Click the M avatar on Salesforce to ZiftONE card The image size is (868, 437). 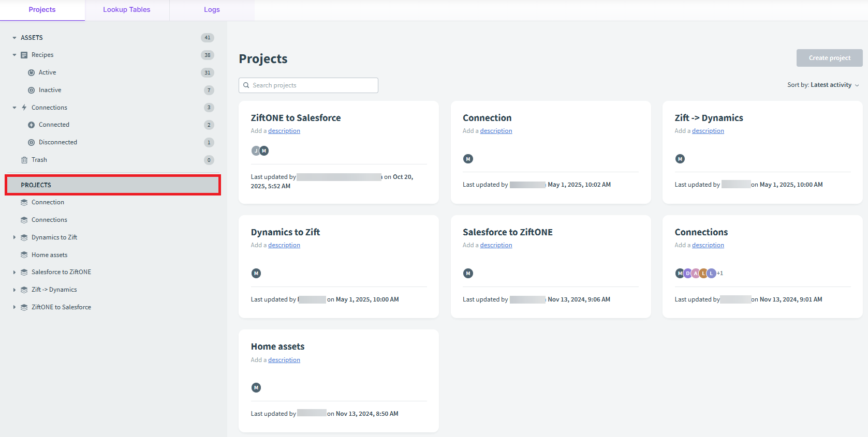(468, 273)
